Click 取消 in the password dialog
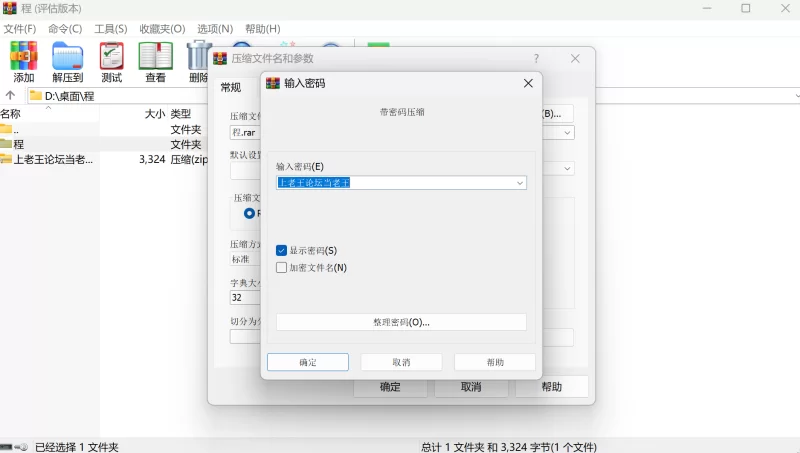 401,362
